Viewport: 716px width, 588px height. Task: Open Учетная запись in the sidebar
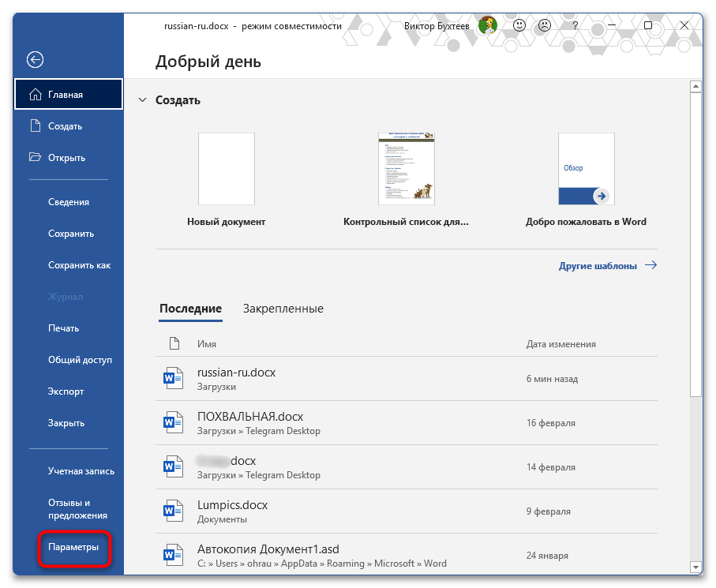click(81, 471)
